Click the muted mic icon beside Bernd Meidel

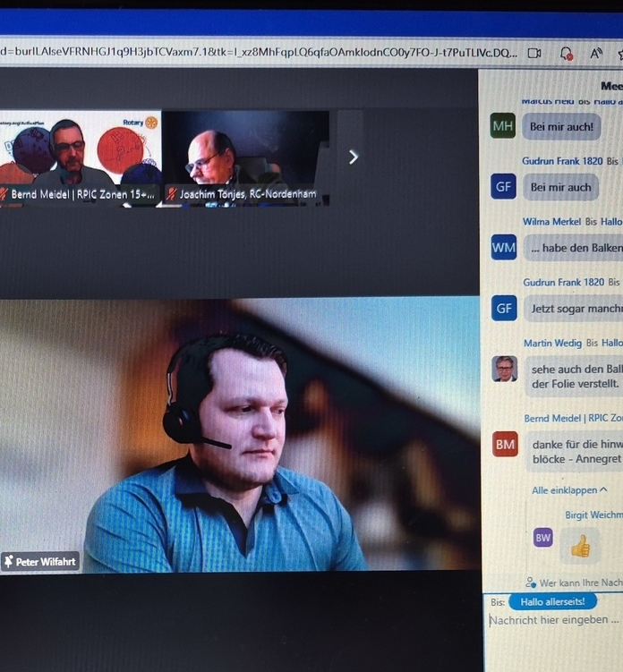pos(4,193)
